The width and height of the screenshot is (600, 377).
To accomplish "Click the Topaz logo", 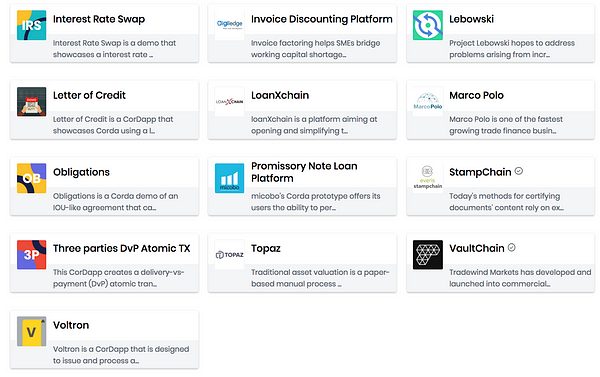I will pos(230,255).
